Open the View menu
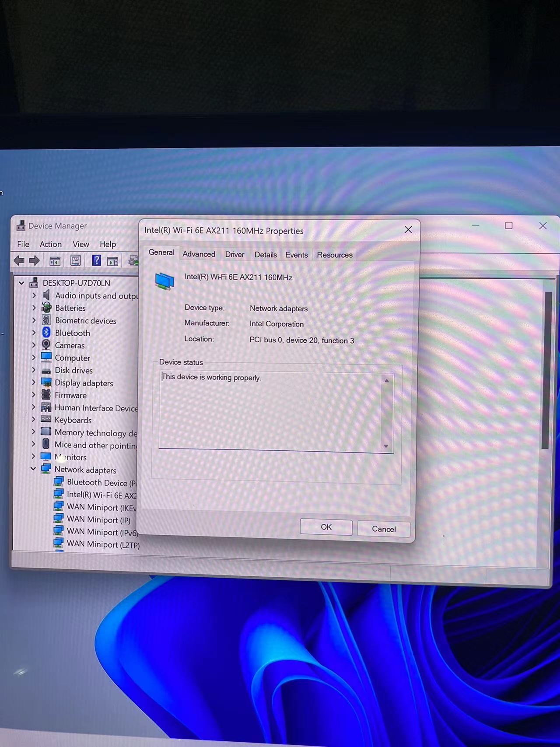The width and height of the screenshot is (560, 747). [x=81, y=244]
